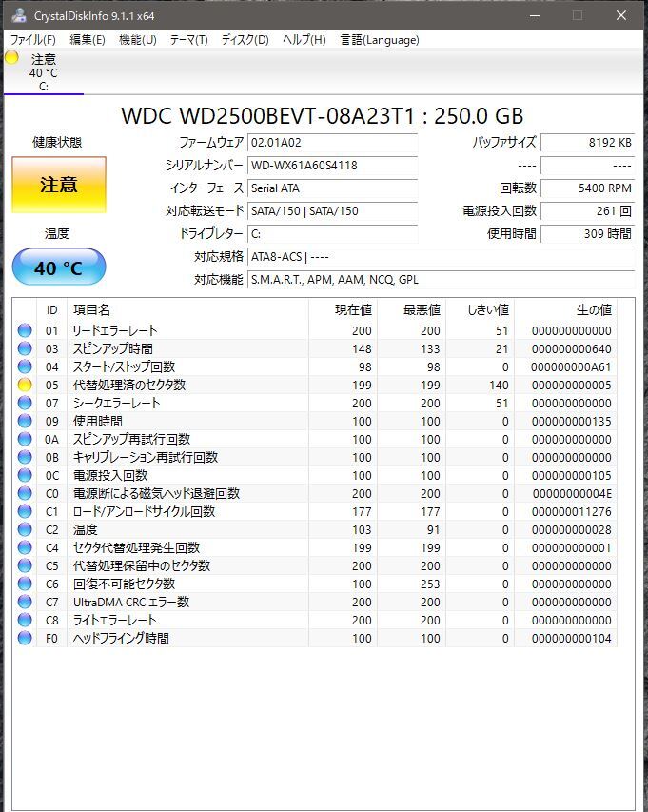648x812 pixels.
Task: Click the drive letter field C:
Action: (332, 233)
